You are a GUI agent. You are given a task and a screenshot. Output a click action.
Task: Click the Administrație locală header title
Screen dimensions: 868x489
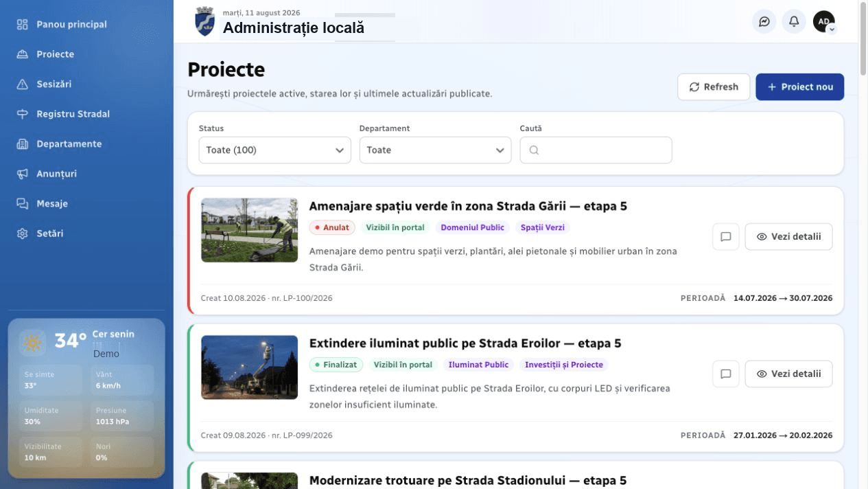294,27
